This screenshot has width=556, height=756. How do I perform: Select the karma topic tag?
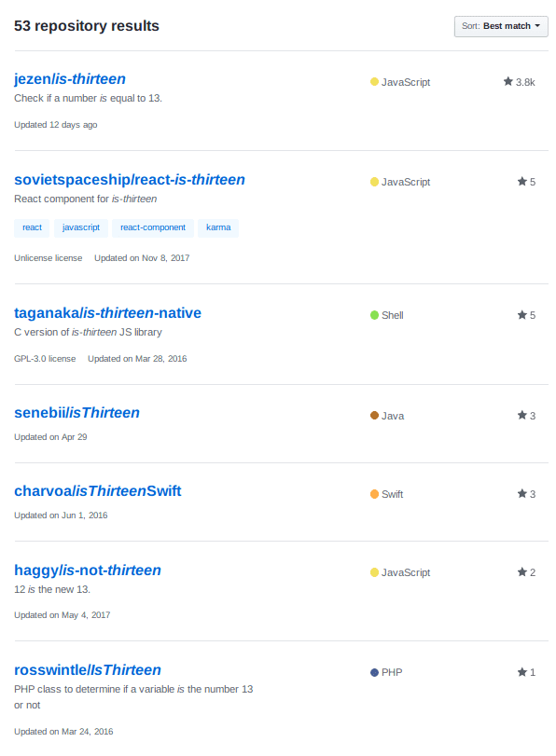click(x=218, y=227)
